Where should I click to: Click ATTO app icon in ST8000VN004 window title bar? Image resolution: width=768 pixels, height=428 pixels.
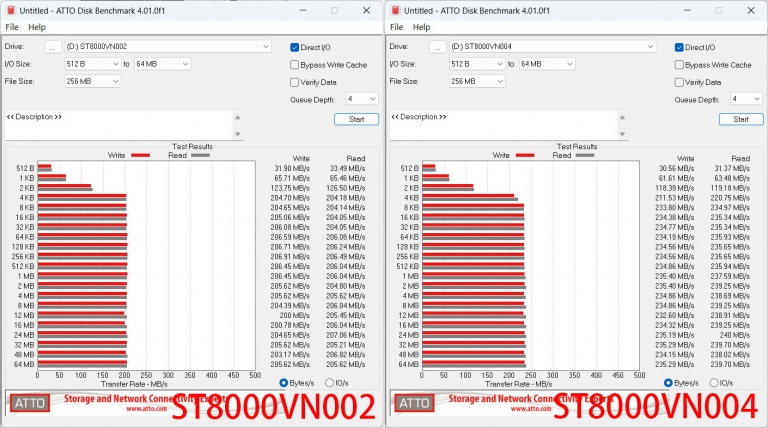tap(395, 10)
